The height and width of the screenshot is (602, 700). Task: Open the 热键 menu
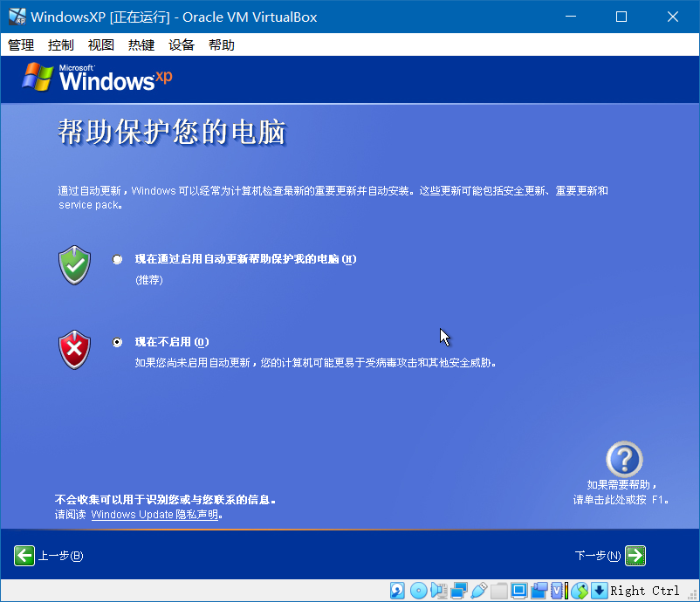pos(141,44)
